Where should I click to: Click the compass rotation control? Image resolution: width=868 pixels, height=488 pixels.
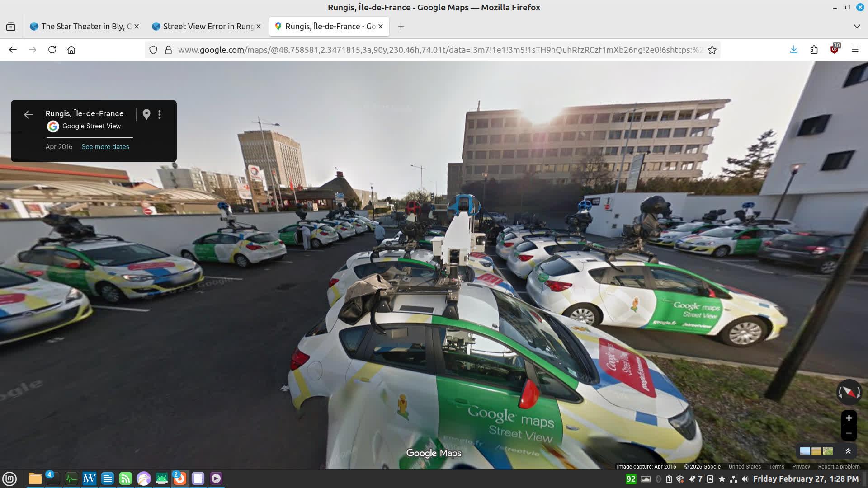(x=849, y=392)
